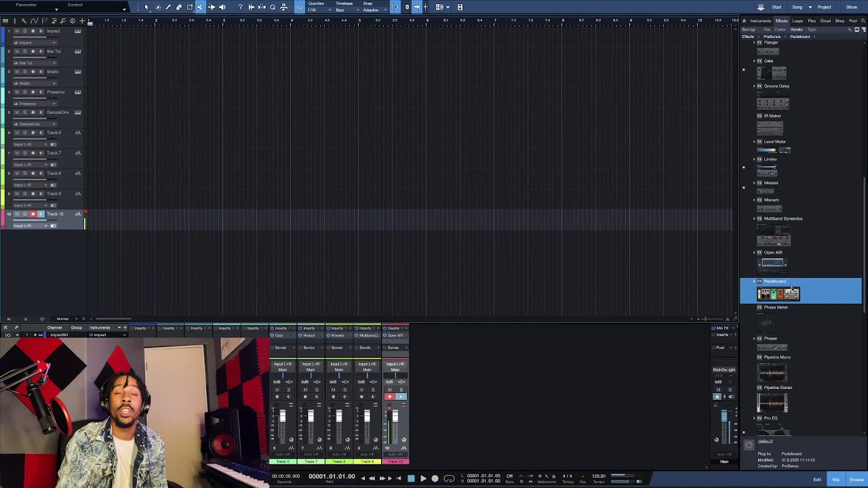
Task: Toggle monitor on Track 10 header
Action: click(x=41, y=214)
